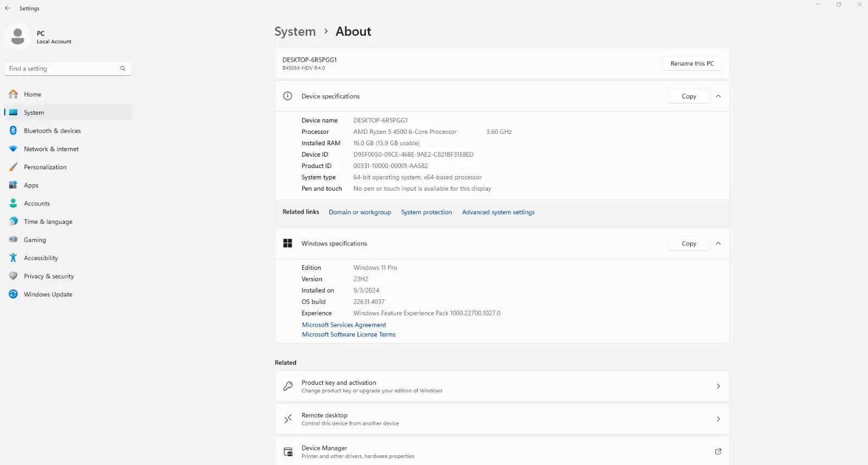Navigate to Accounts settings
The width and height of the screenshot is (868, 465).
pos(68,203)
